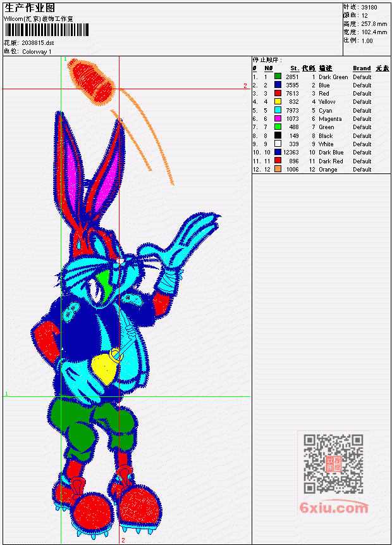Click the width value 102.4 mm

click(374, 32)
